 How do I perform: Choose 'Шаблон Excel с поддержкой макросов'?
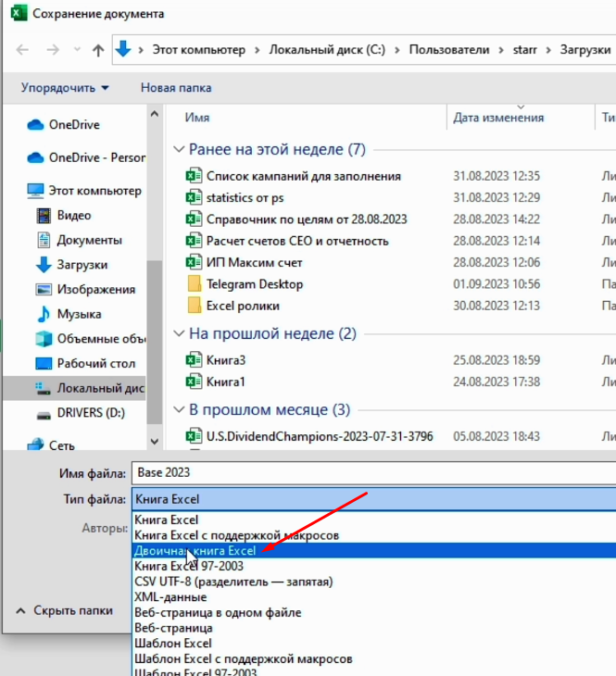coord(374,659)
